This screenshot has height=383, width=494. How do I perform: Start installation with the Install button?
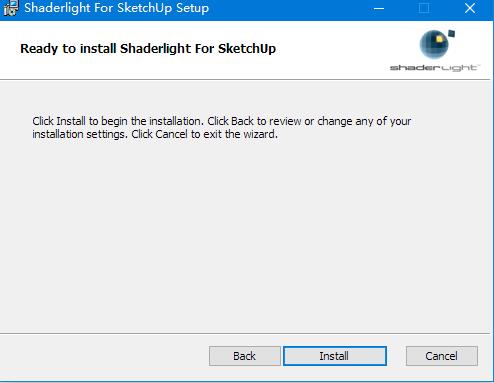[x=335, y=356]
